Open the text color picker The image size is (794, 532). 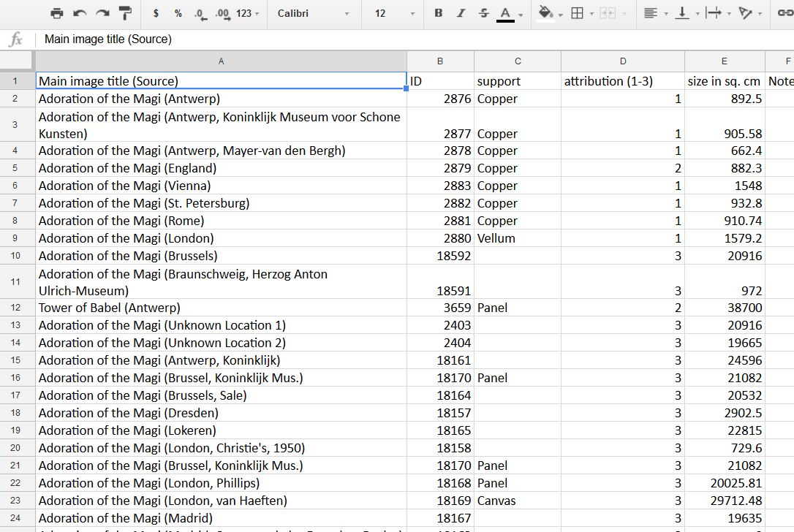tap(505, 14)
